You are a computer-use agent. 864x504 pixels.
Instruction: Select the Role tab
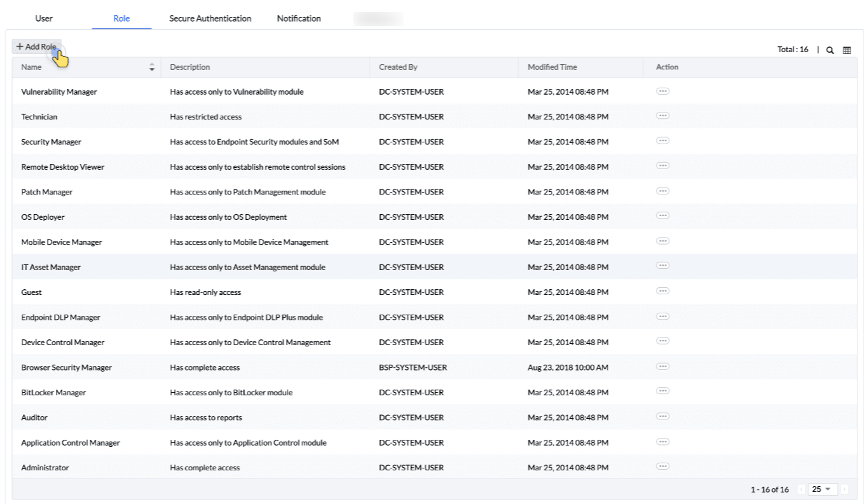(x=121, y=18)
